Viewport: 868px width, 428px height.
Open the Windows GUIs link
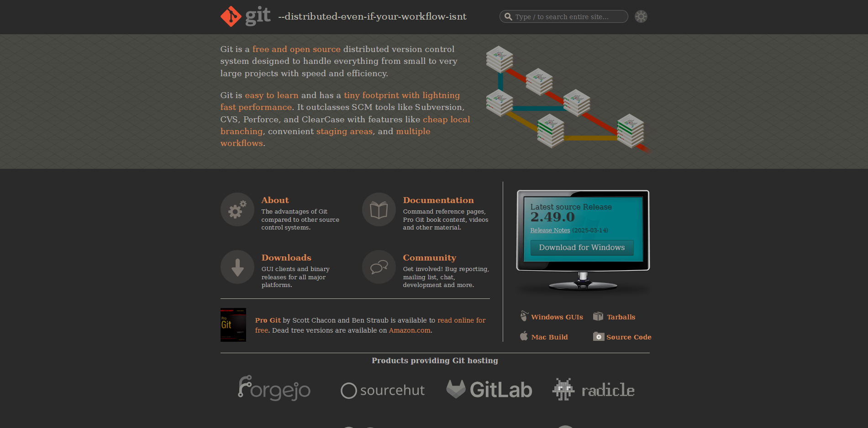[557, 317]
